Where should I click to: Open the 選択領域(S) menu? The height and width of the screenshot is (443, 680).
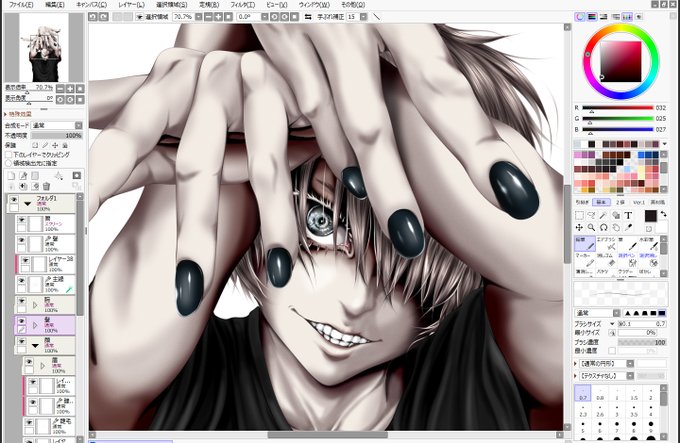click(172, 5)
